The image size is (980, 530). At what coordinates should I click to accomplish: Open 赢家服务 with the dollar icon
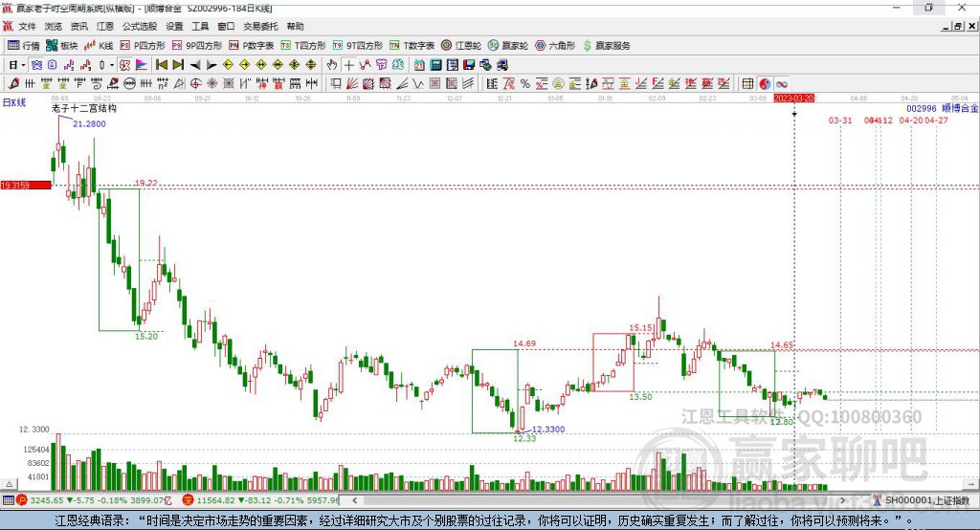pyautogui.click(x=606, y=46)
